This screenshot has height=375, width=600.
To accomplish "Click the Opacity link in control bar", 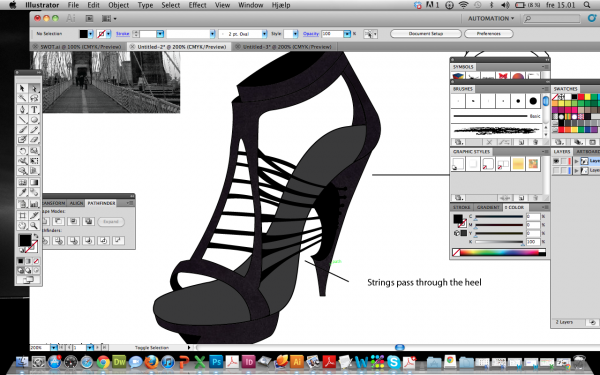I will coord(311,34).
